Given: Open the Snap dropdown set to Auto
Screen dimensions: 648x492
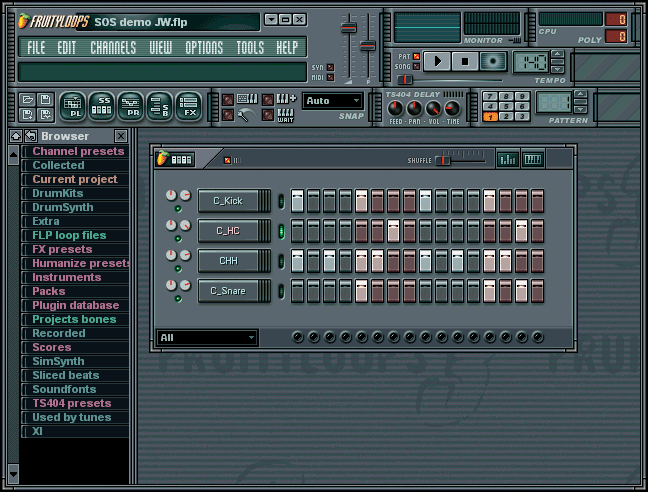Looking at the screenshot, I should pos(333,101).
